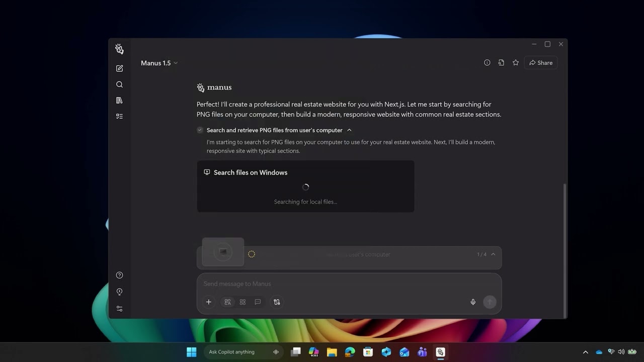The height and width of the screenshot is (362, 644).
Task: Open the Manus 1.5 model dropdown
Action: pyautogui.click(x=159, y=63)
